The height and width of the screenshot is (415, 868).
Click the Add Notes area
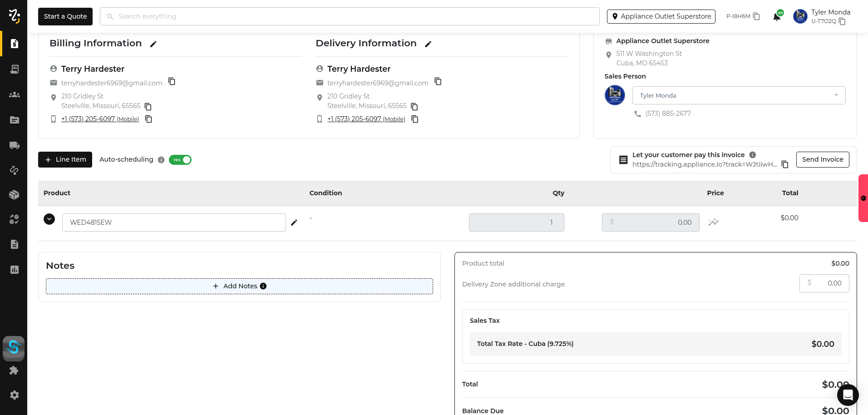pyautogui.click(x=239, y=286)
